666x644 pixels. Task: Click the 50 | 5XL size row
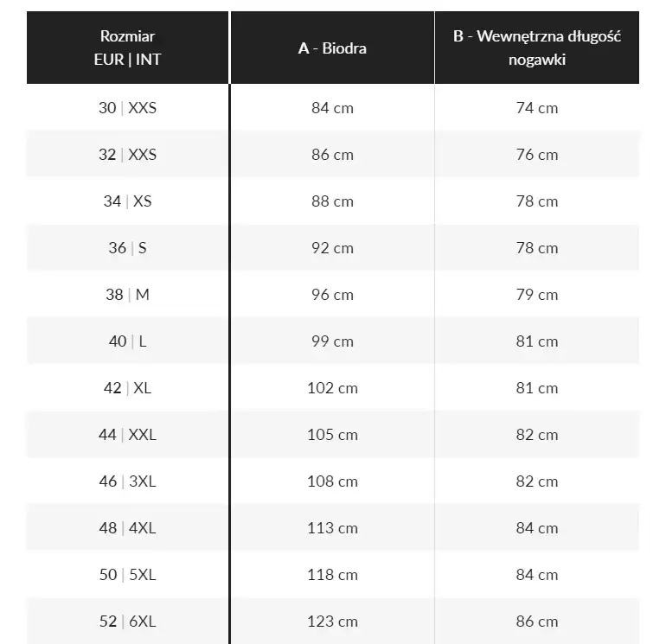127,575
